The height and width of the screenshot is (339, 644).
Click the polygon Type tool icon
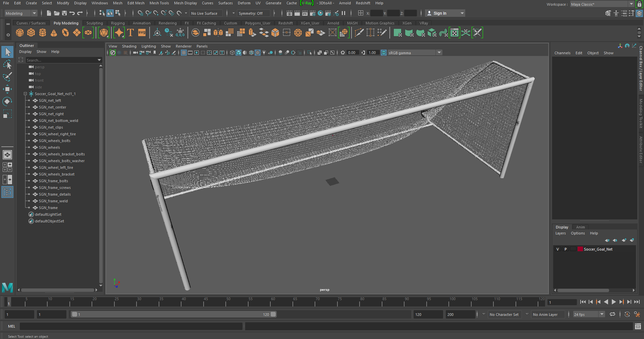click(130, 33)
